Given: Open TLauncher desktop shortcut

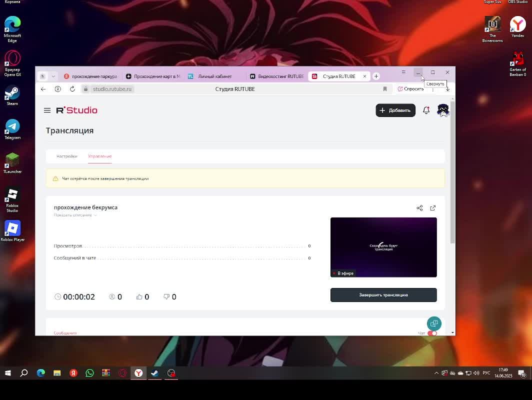Looking at the screenshot, I should point(12,163).
